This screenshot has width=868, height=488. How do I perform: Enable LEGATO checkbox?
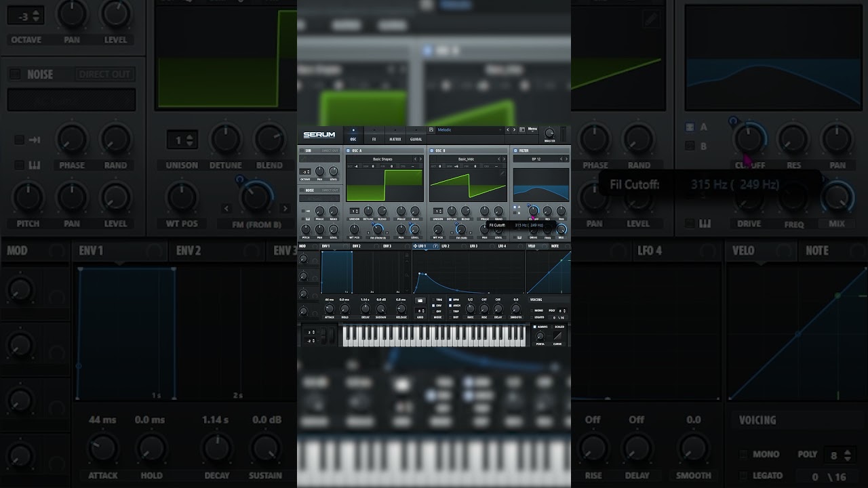[532, 317]
